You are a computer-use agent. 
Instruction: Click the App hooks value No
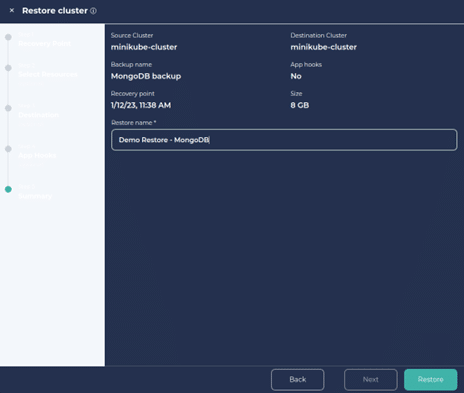pyautogui.click(x=296, y=76)
